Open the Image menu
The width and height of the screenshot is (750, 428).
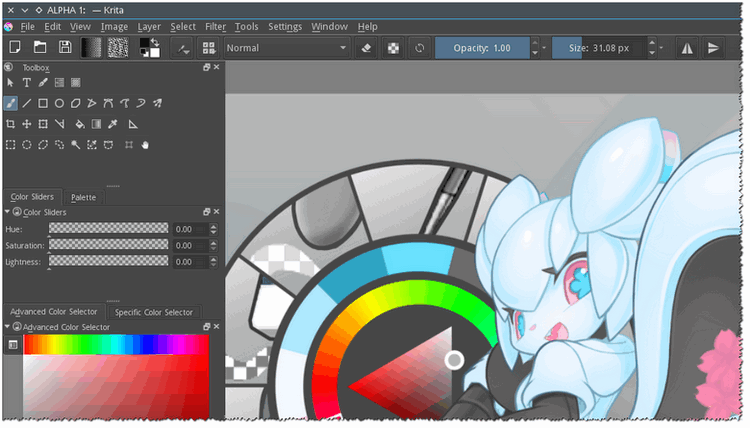coord(114,27)
